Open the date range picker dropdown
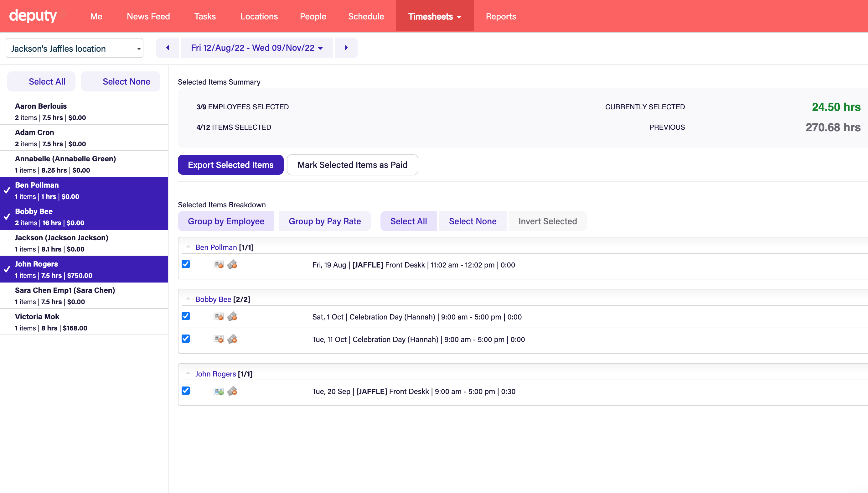The image size is (868, 493). [x=256, y=48]
